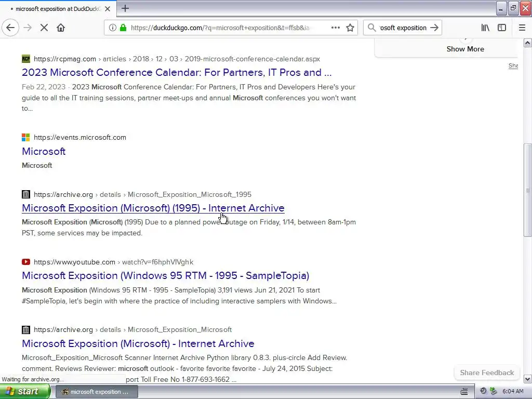Show site information icon in address bar
The width and height of the screenshot is (532, 399).
[112, 28]
